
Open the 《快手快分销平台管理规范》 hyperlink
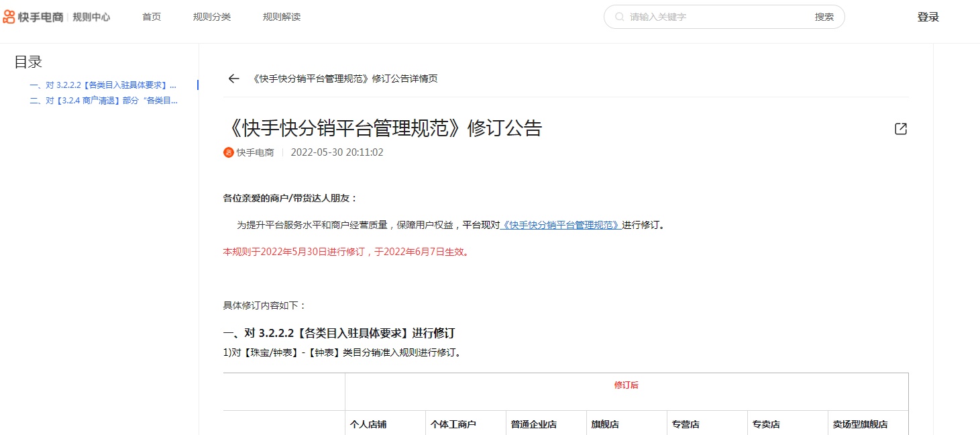pyautogui.click(x=561, y=225)
